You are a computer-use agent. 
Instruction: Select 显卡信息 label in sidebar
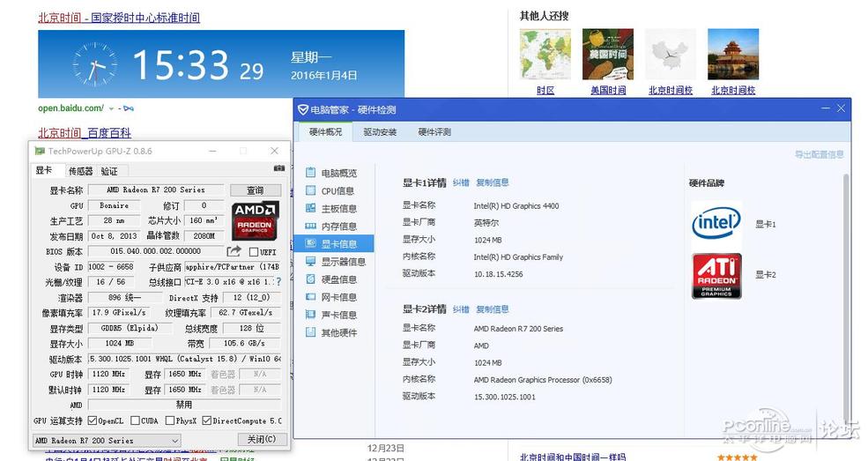click(x=338, y=244)
